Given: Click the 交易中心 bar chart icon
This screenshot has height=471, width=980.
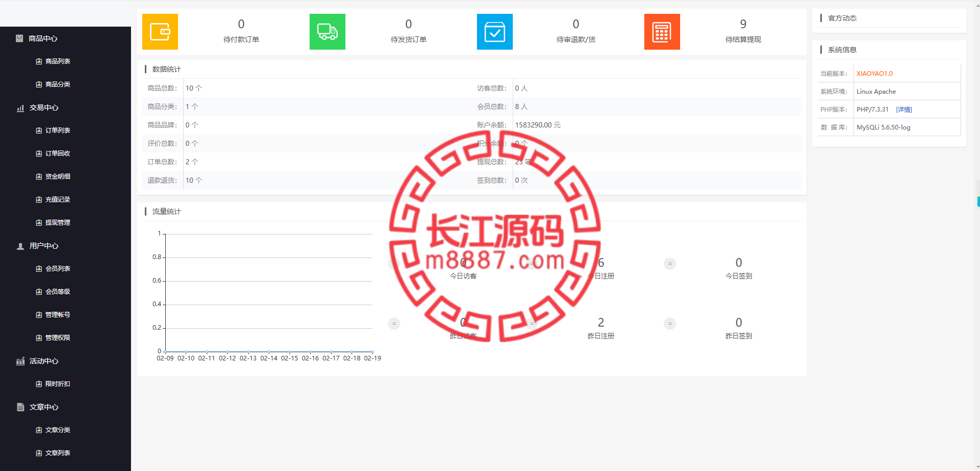Looking at the screenshot, I should tap(20, 108).
